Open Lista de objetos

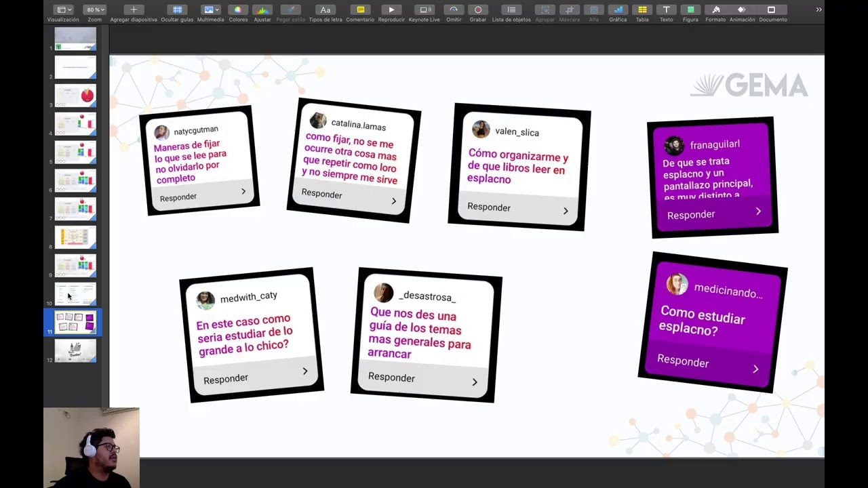tap(511, 9)
